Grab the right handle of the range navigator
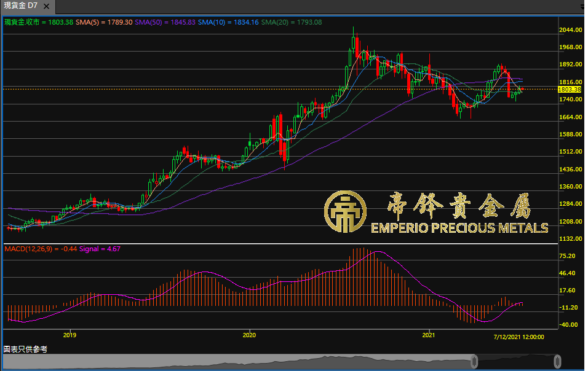Image resolution: width=588 pixels, height=371 pixels. point(557,361)
